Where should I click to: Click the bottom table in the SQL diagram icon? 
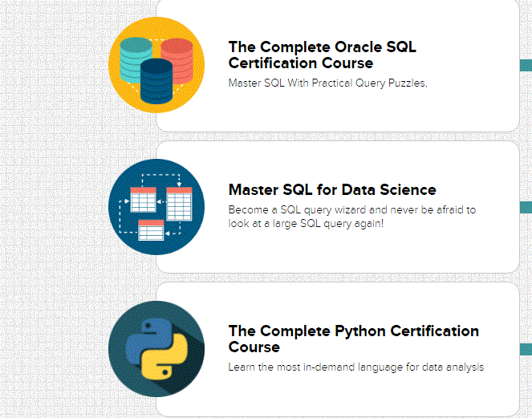[151, 230]
